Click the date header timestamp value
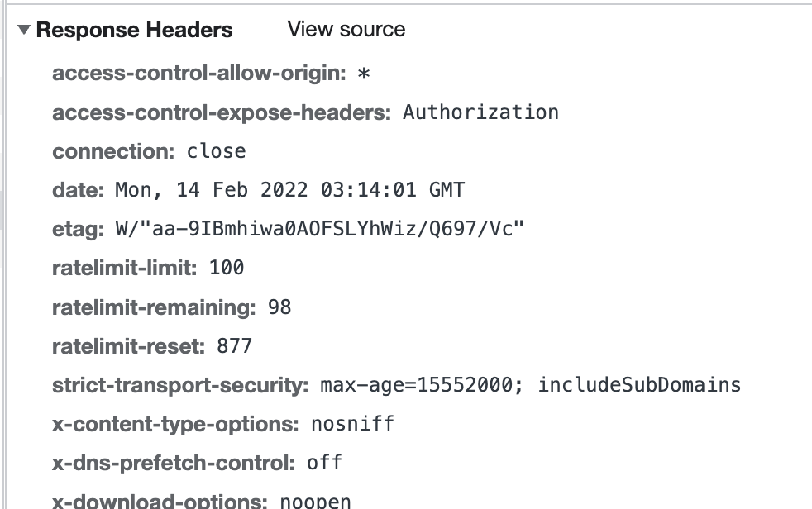Image resolution: width=812 pixels, height=509 pixels. [289, 190]
